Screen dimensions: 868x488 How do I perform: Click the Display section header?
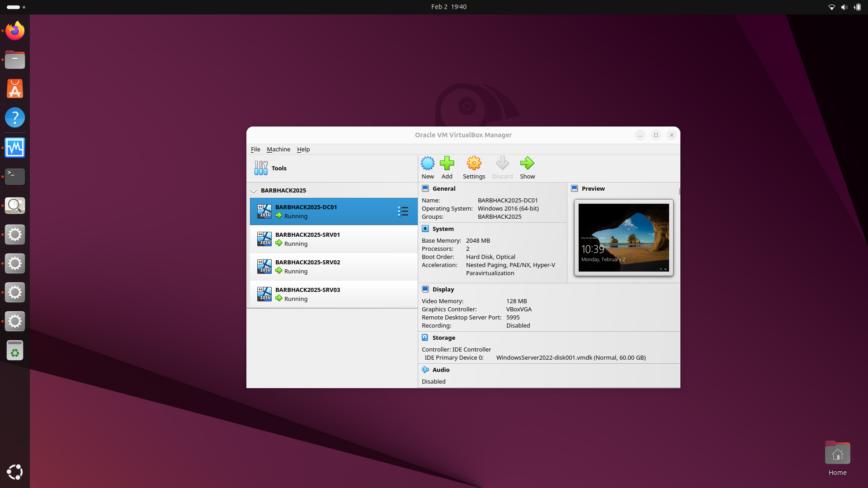pyautogui.click(x=443, y=289)
